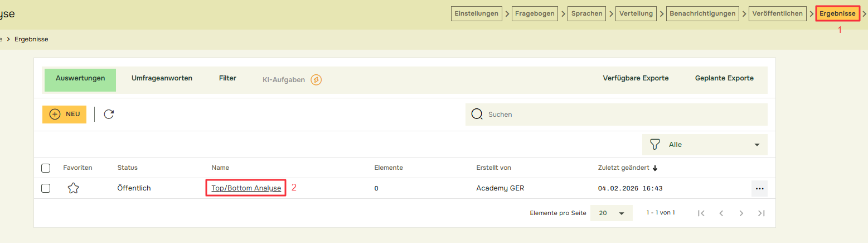Go to the previous page arrow
The image size is (868, 243).
point(721,213)
